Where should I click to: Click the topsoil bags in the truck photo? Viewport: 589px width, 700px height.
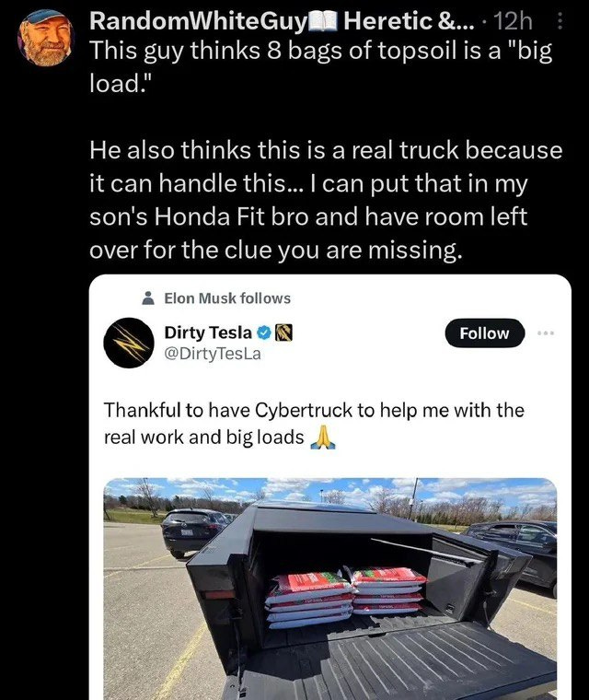(x=346, y=596)
